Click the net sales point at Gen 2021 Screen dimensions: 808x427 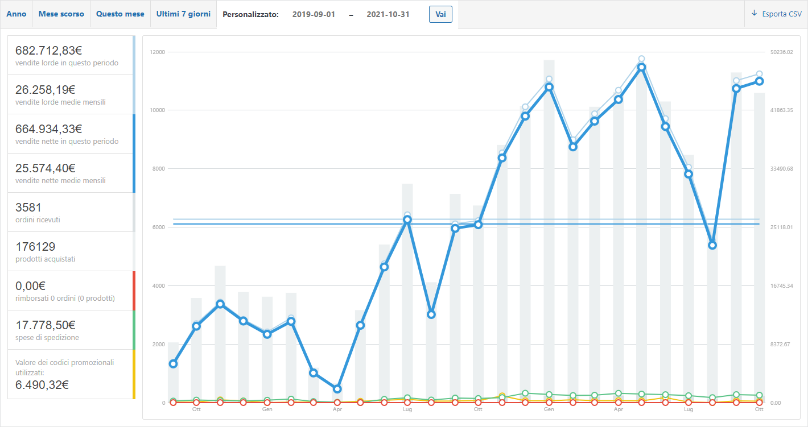coord(549,87)
